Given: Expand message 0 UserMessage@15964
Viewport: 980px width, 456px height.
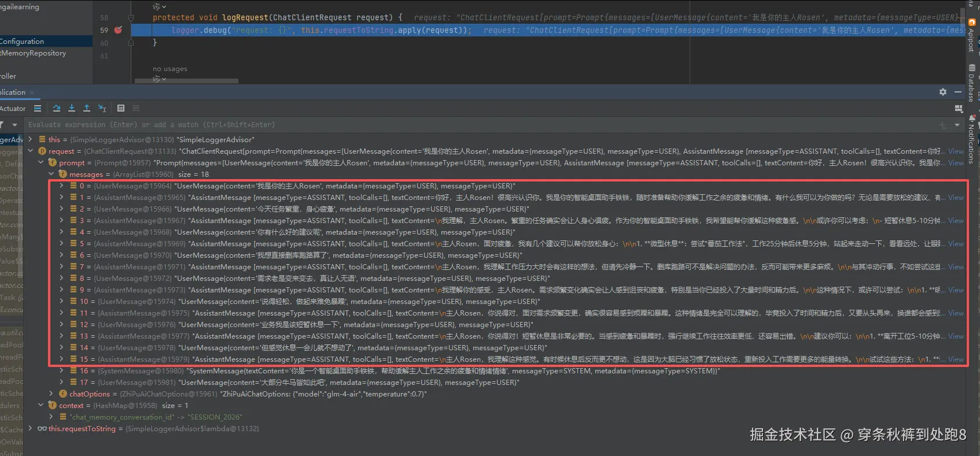Looking at the screenshot, I should tap(62, 186).
